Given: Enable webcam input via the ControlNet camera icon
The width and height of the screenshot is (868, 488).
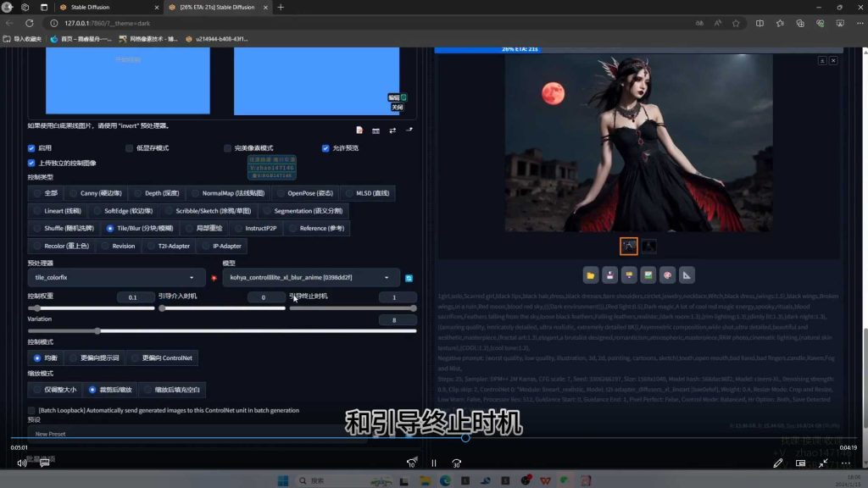Looking at the screenshot, I should point(376,130).
